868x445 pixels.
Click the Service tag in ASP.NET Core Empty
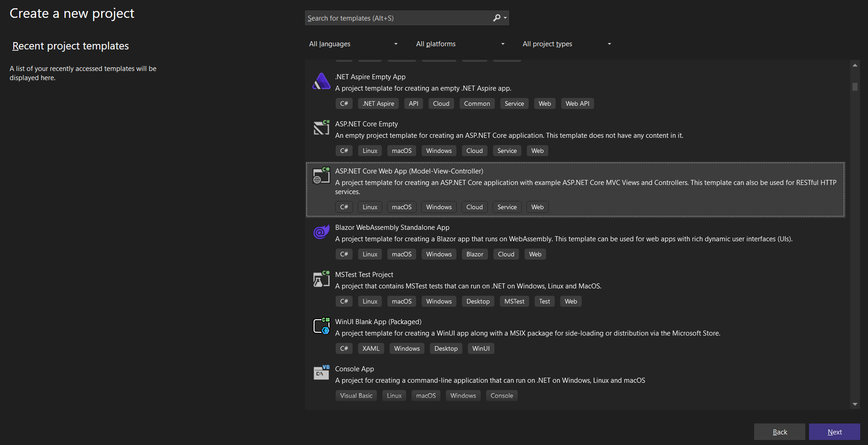tap(507, 151)
